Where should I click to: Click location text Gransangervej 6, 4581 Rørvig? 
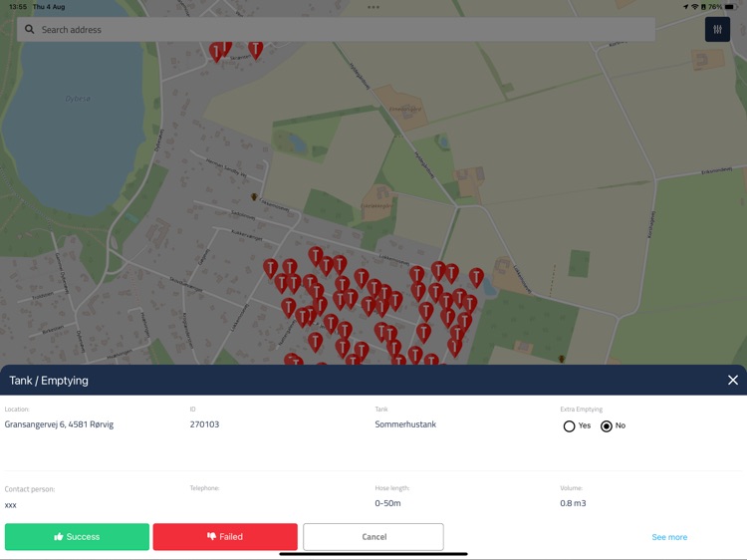[59, 424]
